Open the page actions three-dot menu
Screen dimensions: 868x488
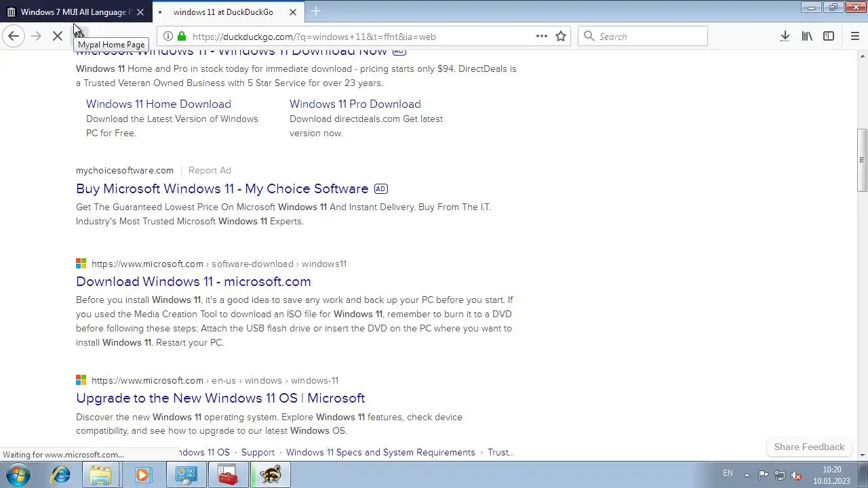[x=542, y=37]
